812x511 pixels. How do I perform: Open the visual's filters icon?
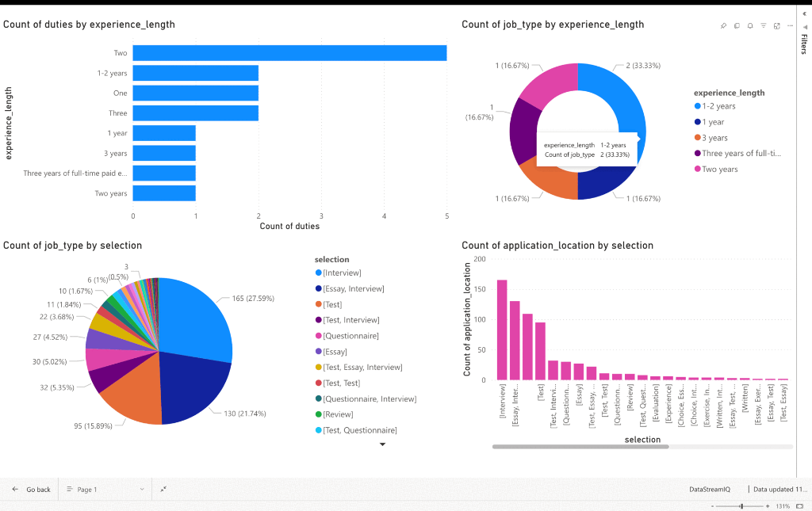tap(764, 26)
